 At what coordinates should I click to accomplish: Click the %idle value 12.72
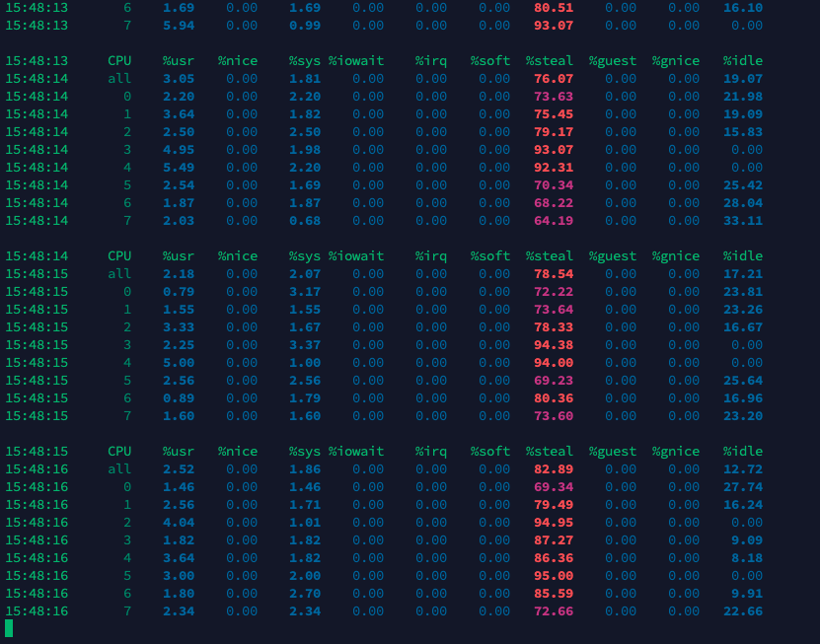[743, 469]
